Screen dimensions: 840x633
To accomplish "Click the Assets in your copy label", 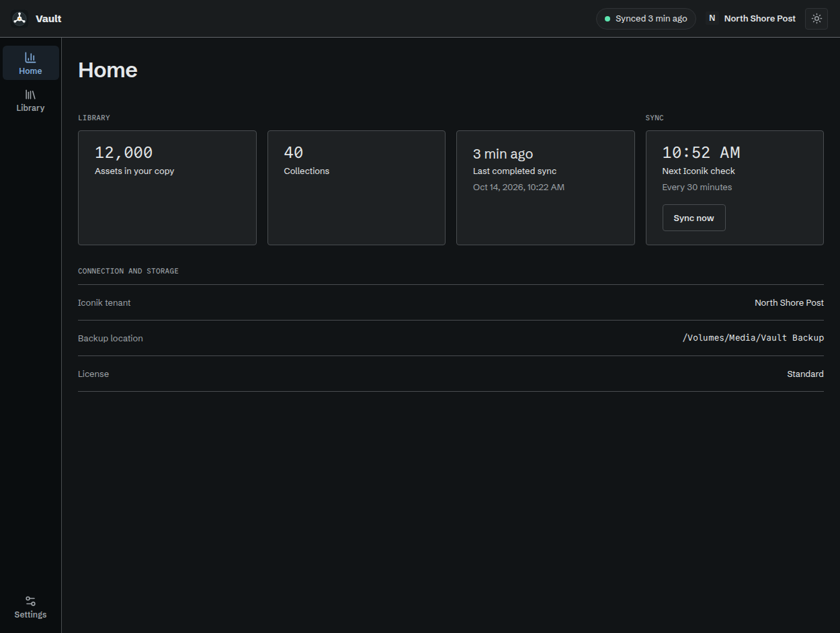I will (134, 171).
